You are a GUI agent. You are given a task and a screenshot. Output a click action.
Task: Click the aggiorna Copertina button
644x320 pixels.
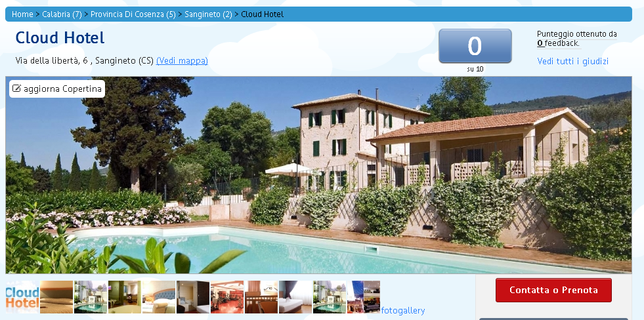[x=57, y=89]
